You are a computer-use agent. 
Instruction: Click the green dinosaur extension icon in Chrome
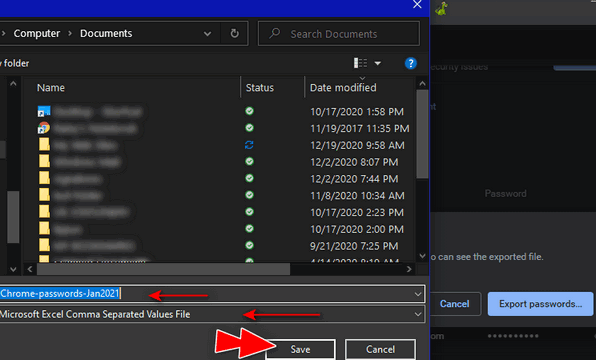pos(442,8)
